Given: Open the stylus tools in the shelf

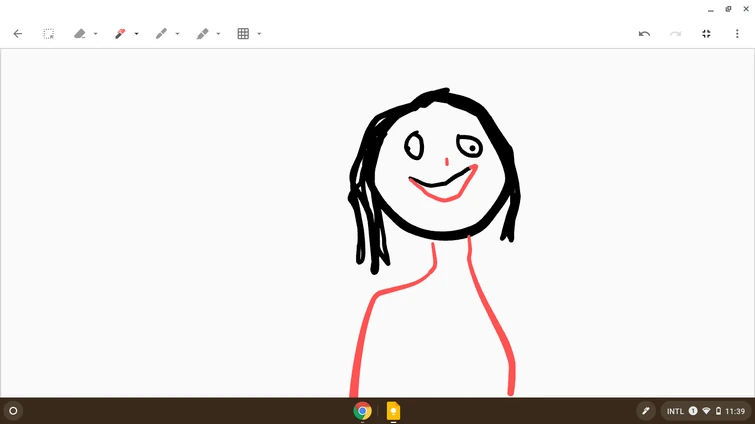Looking at the screenshot, I should point(646,411).
